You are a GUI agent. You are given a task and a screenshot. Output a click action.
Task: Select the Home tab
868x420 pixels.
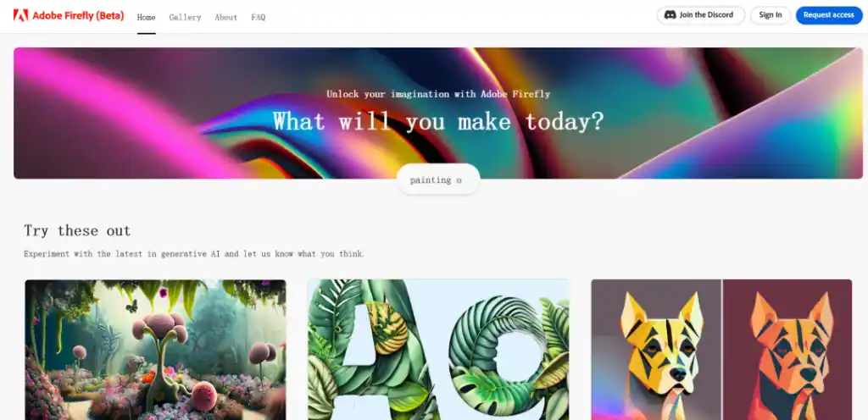tap(146, 17)
